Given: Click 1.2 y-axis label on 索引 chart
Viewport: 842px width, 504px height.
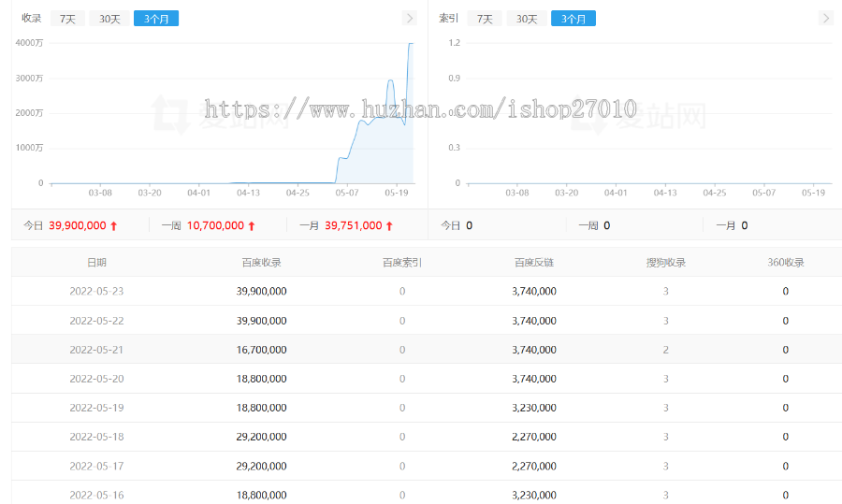Looking at the screenshot, I should pos(455,43).
